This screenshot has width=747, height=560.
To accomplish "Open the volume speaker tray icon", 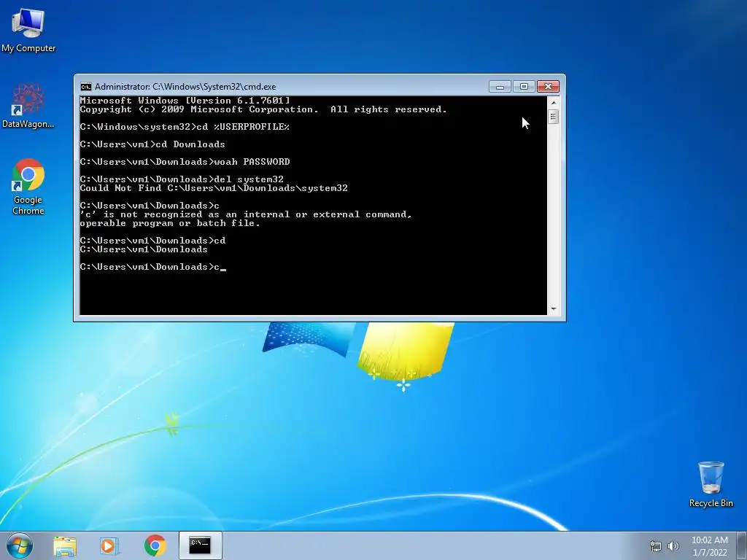I will [x=673, y=546].
